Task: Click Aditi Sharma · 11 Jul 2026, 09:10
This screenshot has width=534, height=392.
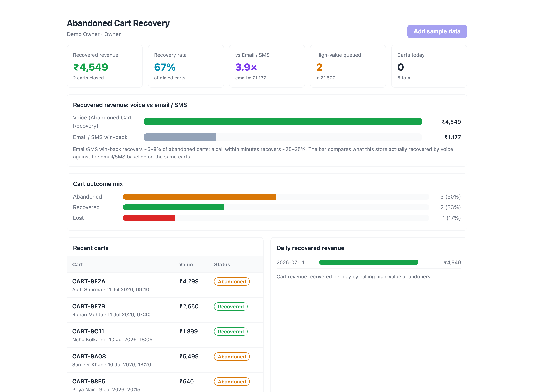Action: [111, 289]
